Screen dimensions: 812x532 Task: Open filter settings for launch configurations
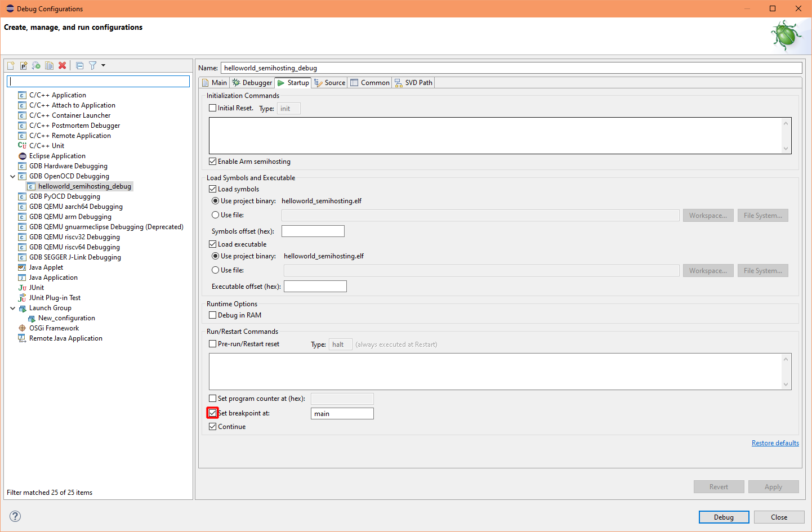point(92,65)
